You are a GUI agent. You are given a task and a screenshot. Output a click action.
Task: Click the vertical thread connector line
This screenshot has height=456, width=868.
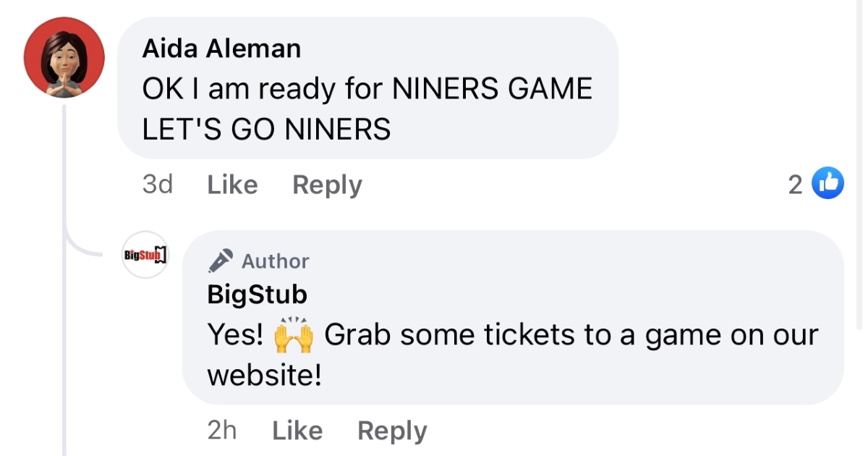[65, 326]
